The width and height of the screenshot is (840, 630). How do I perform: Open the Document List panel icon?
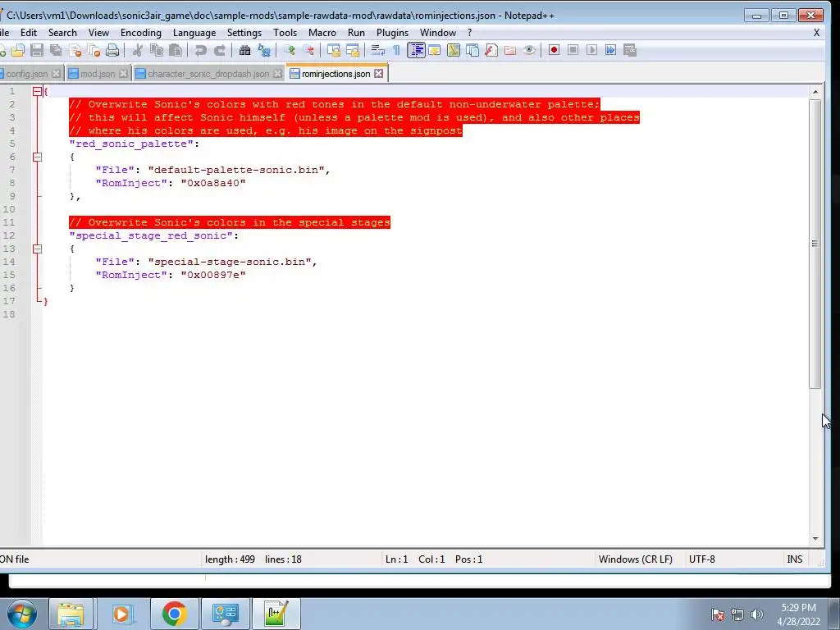pos(472,50)
